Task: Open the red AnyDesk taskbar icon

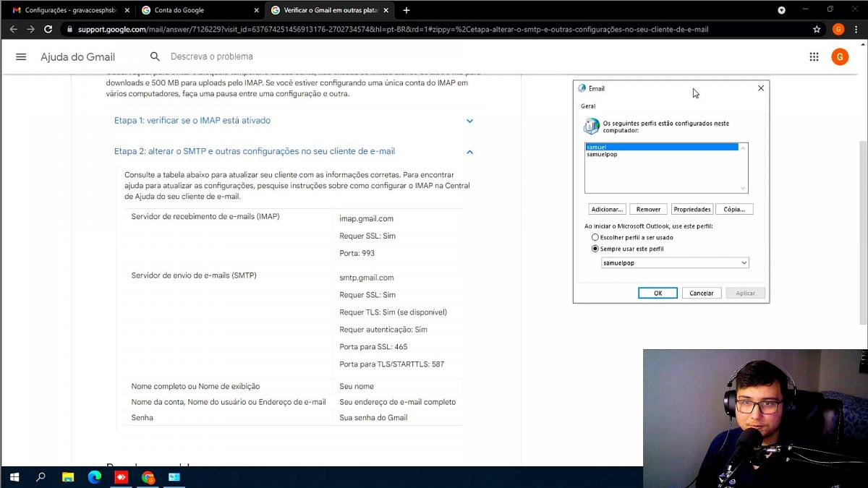Action: tap(121, 477)
